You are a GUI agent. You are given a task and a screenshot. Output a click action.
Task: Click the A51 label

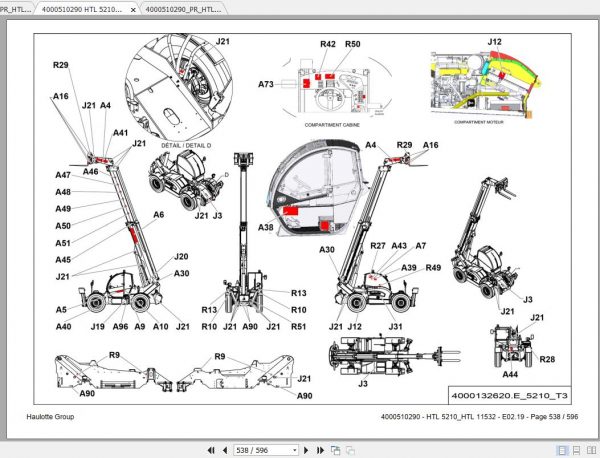pyautogui.click(x=63, y=243)
